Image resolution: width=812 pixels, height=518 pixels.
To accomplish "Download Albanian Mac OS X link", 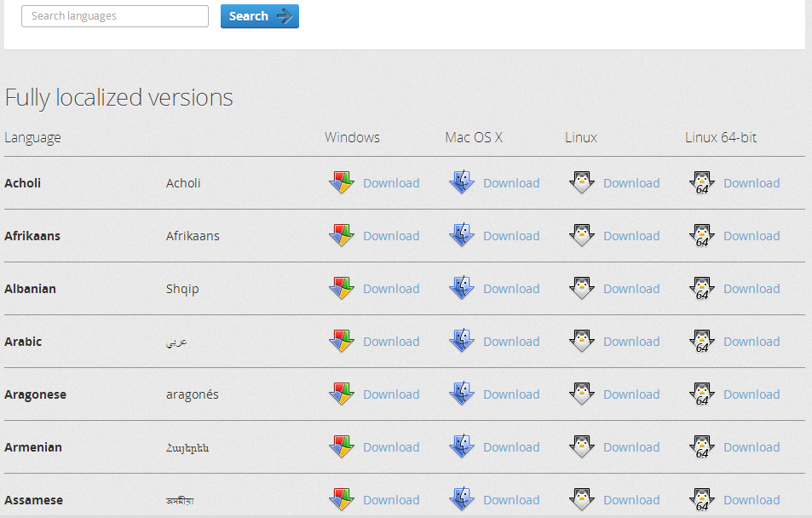I will (511, 289).
